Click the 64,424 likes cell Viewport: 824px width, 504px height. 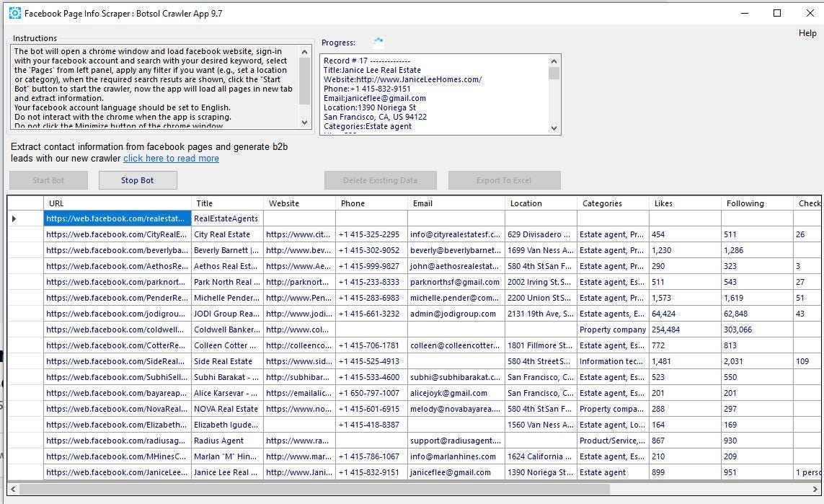click(685, 314)
